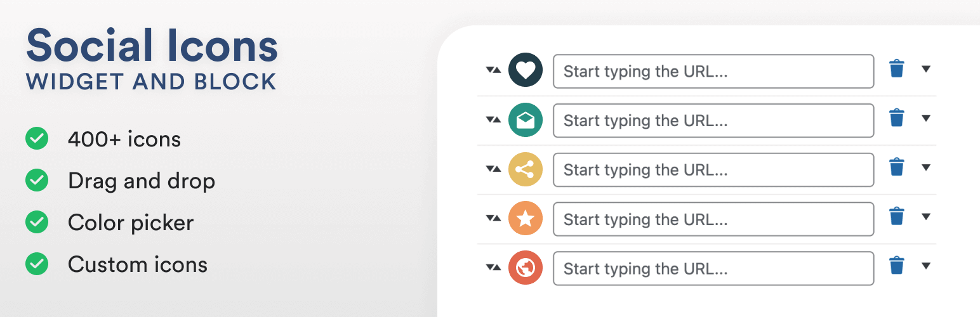The image size is (980, 317).
Task: Click the sort arrows on the heart row
Action: point(493,70)
